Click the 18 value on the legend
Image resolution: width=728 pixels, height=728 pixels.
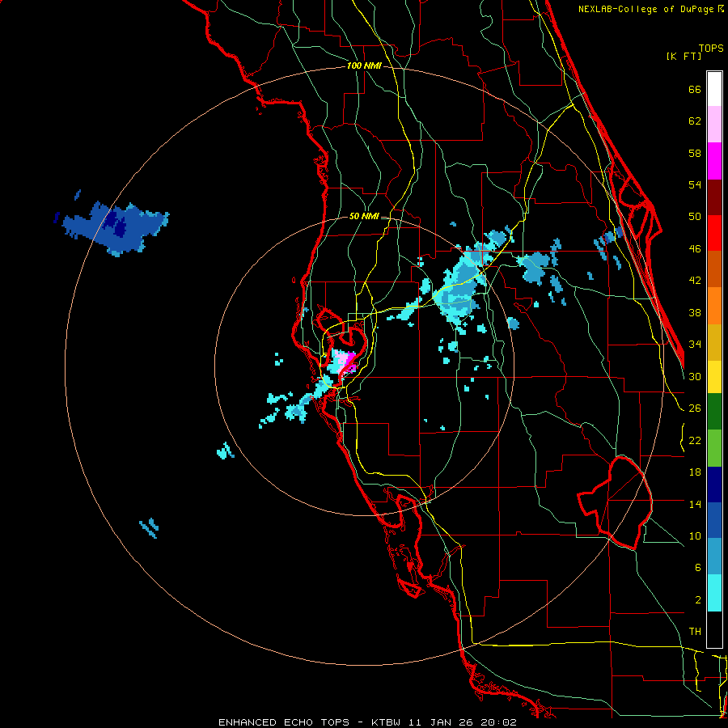click(x=695, y=472)
